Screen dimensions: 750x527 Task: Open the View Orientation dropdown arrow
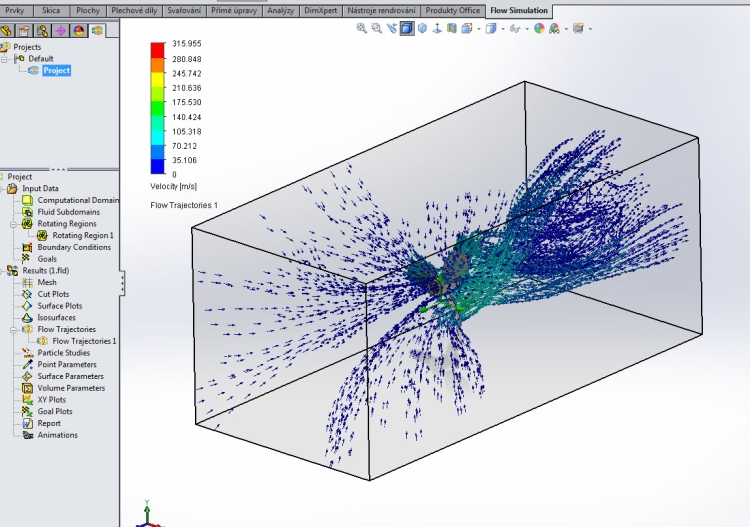click(479, 29)
